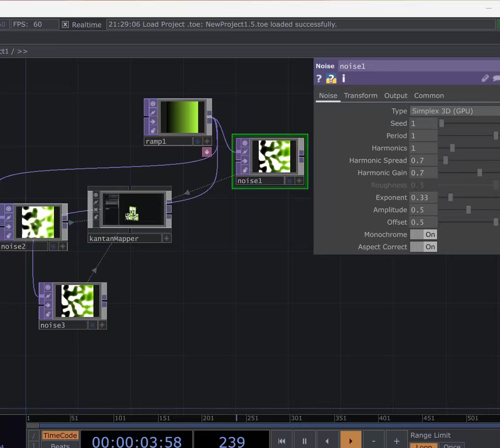500x448 pixels.
Task: Click the TimeCode button near the transport
Action: coord(60,435)
